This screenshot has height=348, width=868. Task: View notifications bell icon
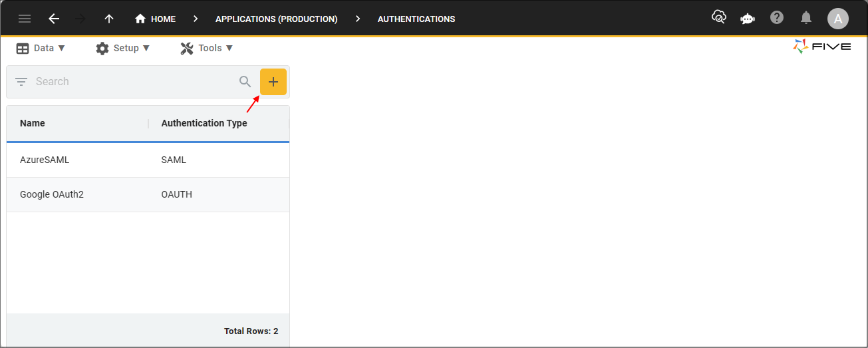point(806,18)
